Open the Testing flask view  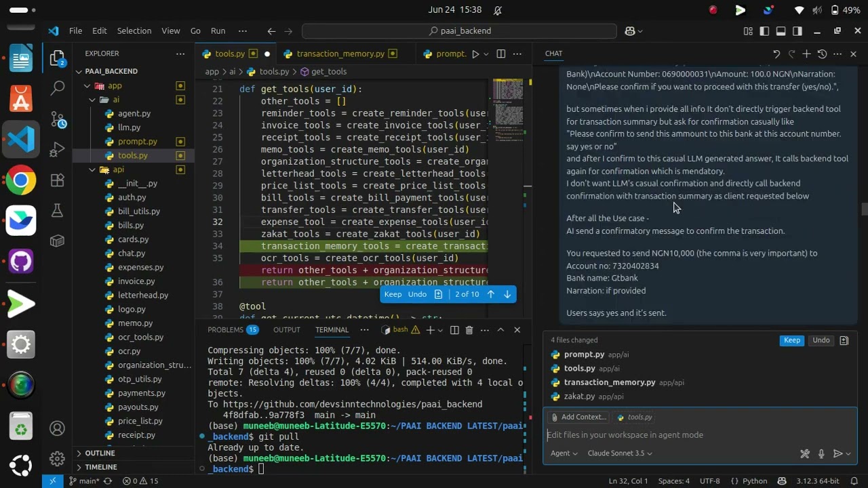click(58, 211)
